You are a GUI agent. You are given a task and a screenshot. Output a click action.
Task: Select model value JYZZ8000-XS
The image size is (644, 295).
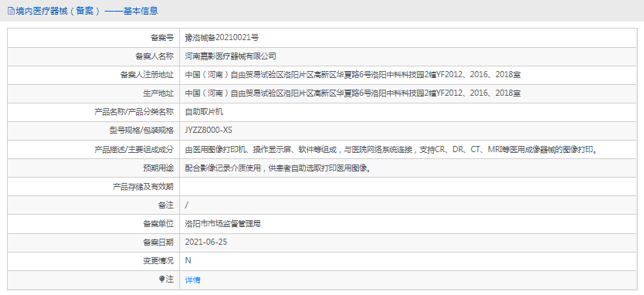point(208,131)
